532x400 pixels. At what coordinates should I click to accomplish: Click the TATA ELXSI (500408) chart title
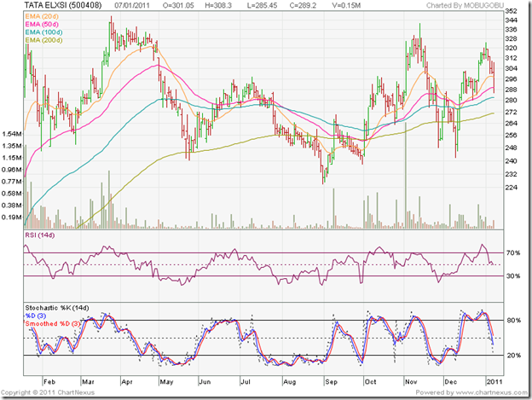tap(63, 5)
